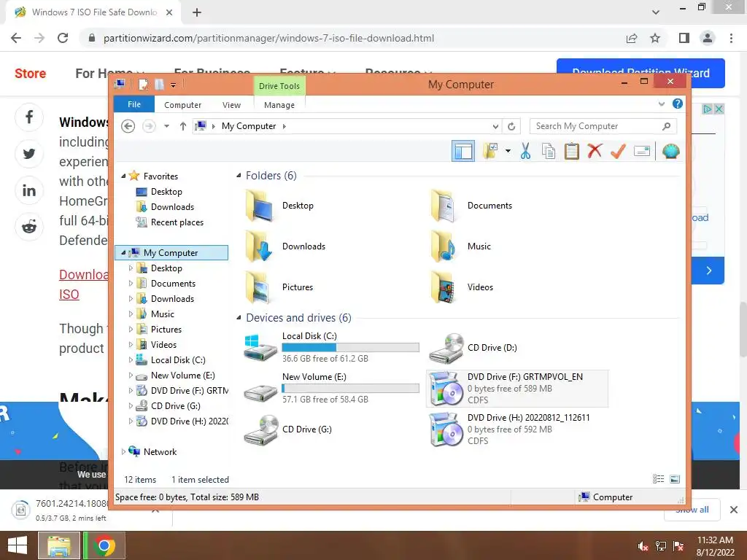Image resolution: width=747 pixels, height=560 pixels.
Task: Click Local Disk (C:) usage bar
Action: pyautogui.click(x=351, y=348)
